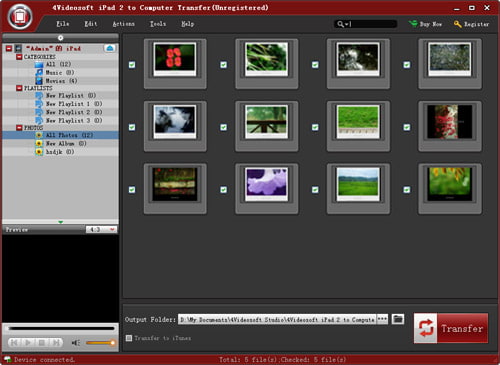
Task: Click the New Playlist 3 icon
Action: [x=39, y=120]
